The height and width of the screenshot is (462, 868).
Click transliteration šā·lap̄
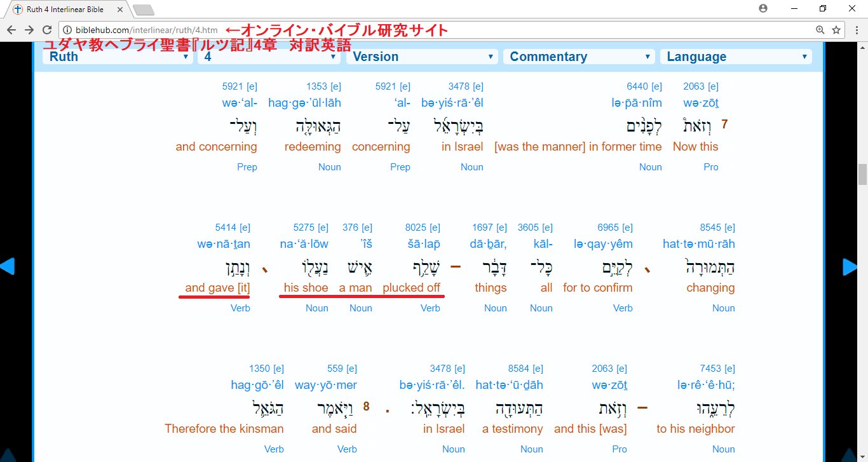[423, 244]
